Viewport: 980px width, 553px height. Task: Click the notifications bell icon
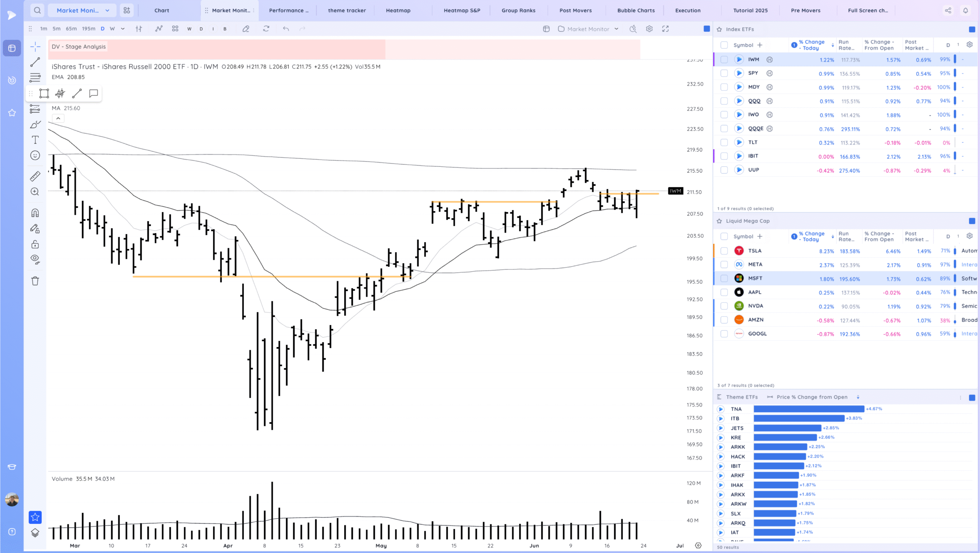click(965, 10)
